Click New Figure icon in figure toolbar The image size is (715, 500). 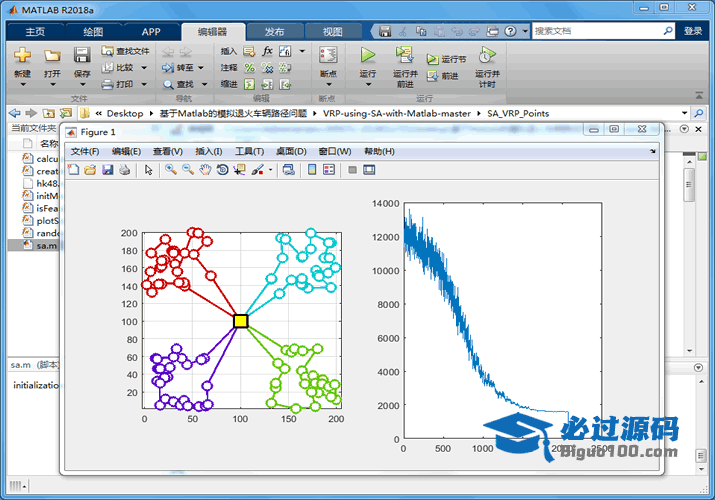click(x=73, y=170)
